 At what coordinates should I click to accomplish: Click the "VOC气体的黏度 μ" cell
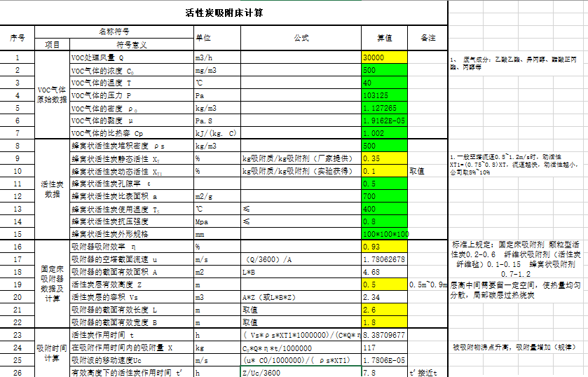tap(132, 121)
